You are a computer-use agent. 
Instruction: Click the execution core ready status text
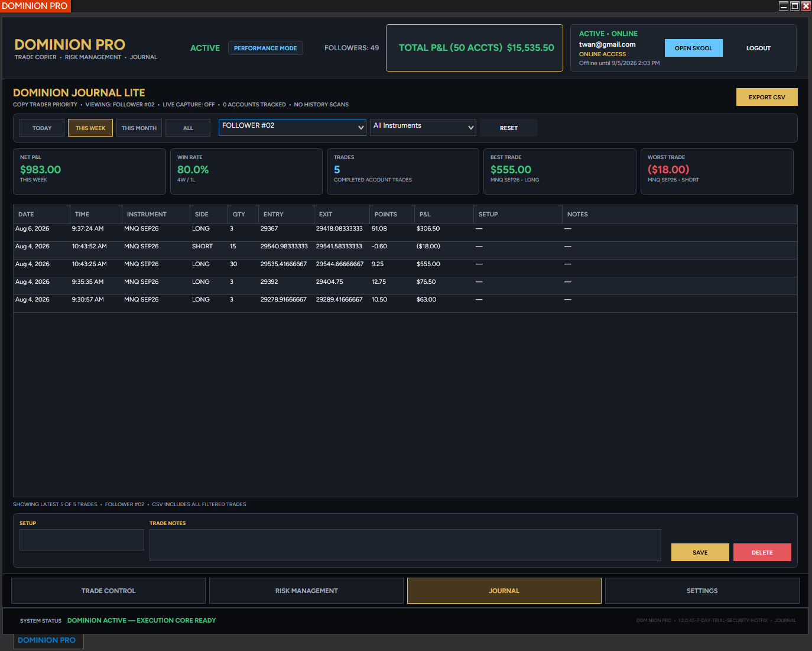141,620
